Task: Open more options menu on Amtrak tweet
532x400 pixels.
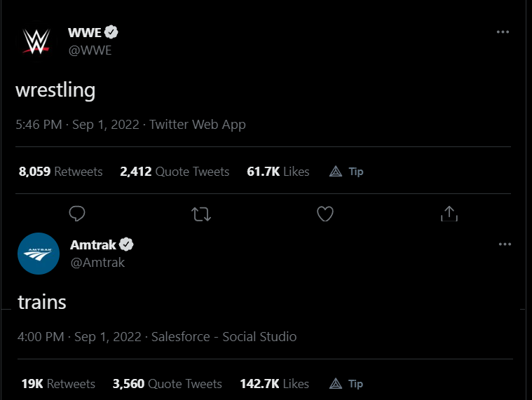Action: pos(505,244)
